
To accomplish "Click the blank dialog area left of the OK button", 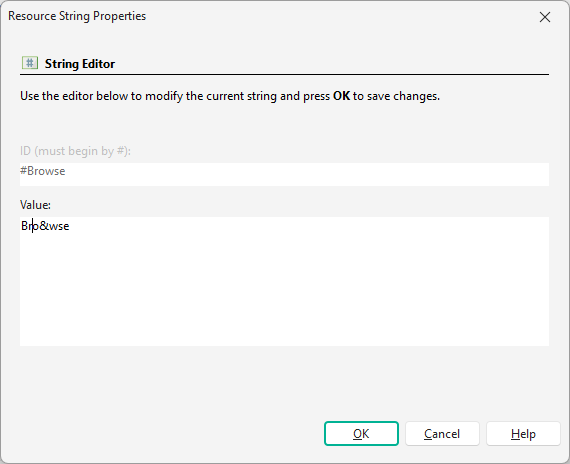I will point(171,433).
